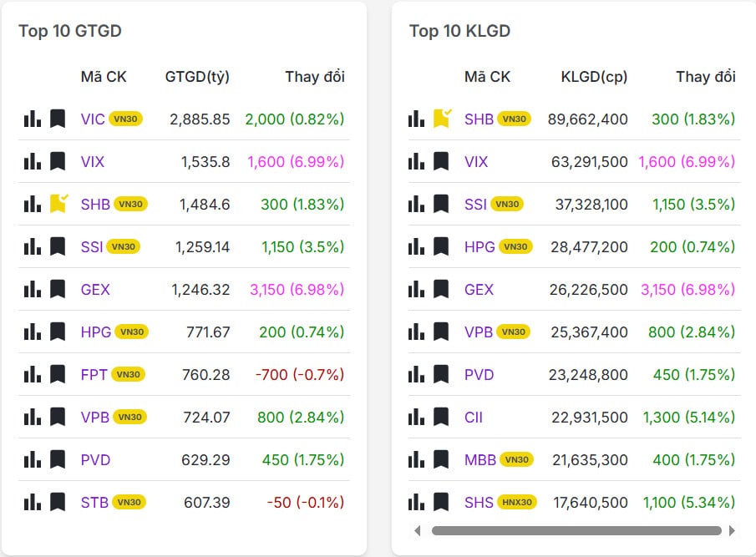Click chart icon next to SHS

coord(416,502)
